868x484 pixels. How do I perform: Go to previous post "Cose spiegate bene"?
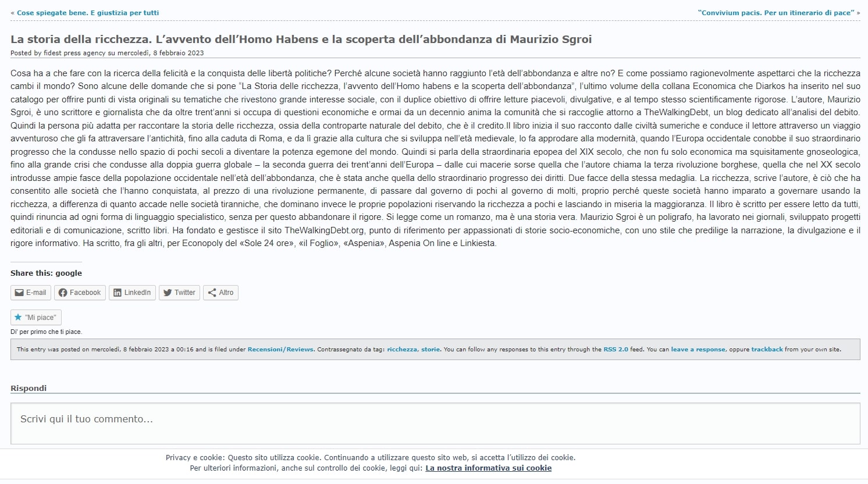coord(87,13)
